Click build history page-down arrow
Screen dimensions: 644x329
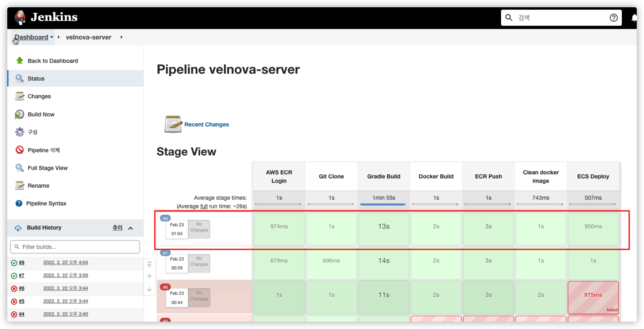[149, 289]
